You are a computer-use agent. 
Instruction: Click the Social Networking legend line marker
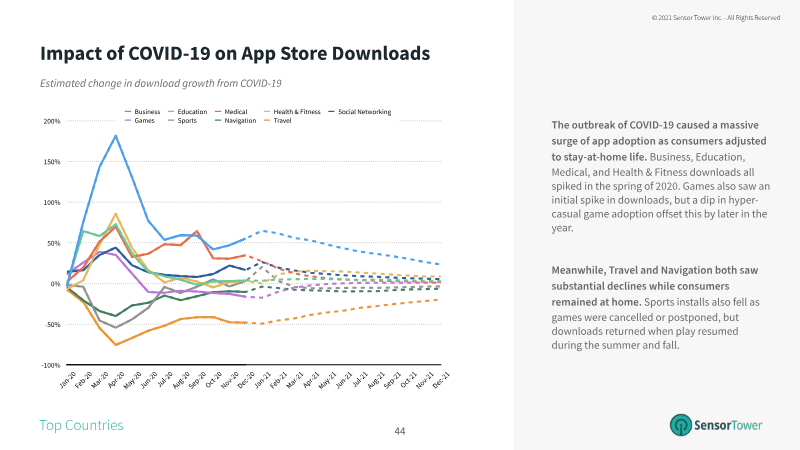(331, 112)
